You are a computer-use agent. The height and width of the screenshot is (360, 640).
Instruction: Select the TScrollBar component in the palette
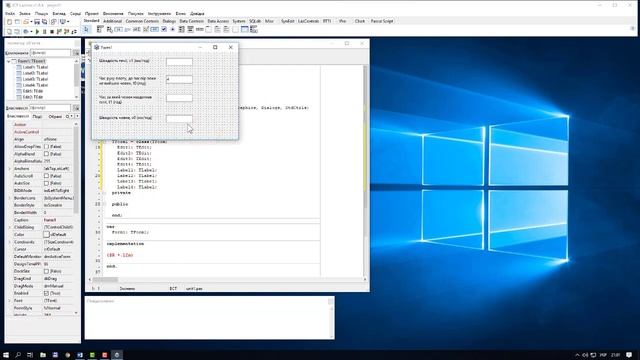[x=199, y=29]
